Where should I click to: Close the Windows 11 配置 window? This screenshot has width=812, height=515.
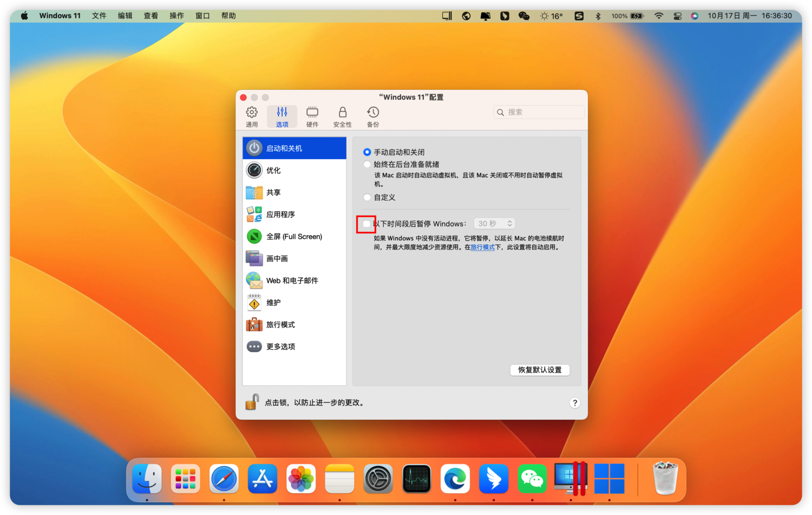(x=244, y=97)
